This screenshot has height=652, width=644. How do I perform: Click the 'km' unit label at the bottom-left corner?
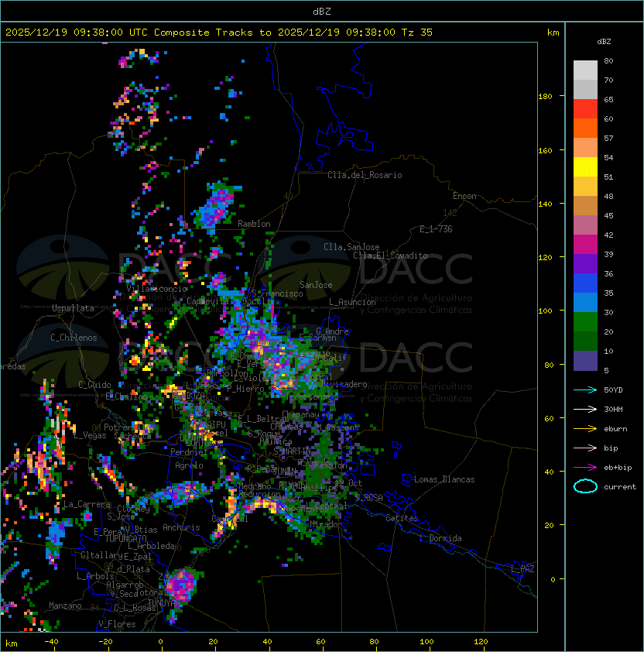12,643
